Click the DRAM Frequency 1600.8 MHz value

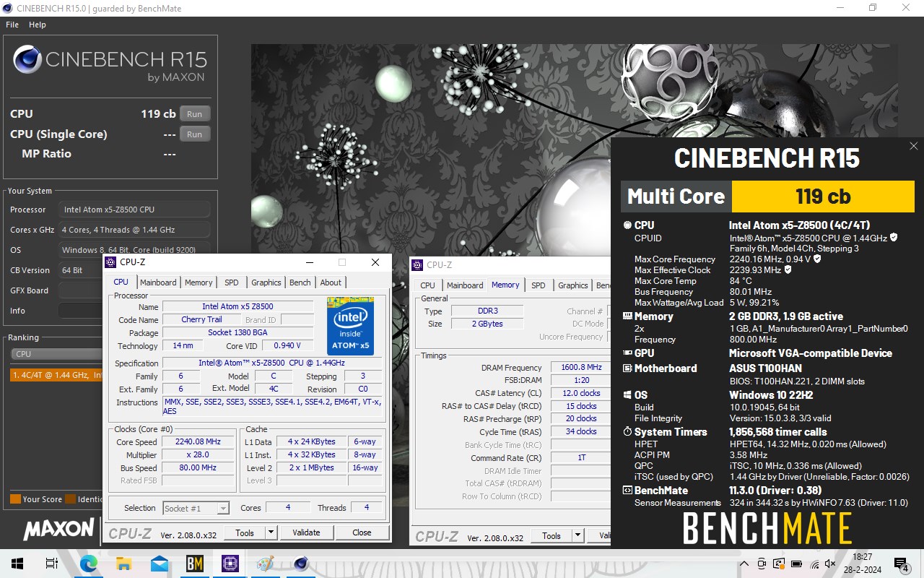click(581, 367)
